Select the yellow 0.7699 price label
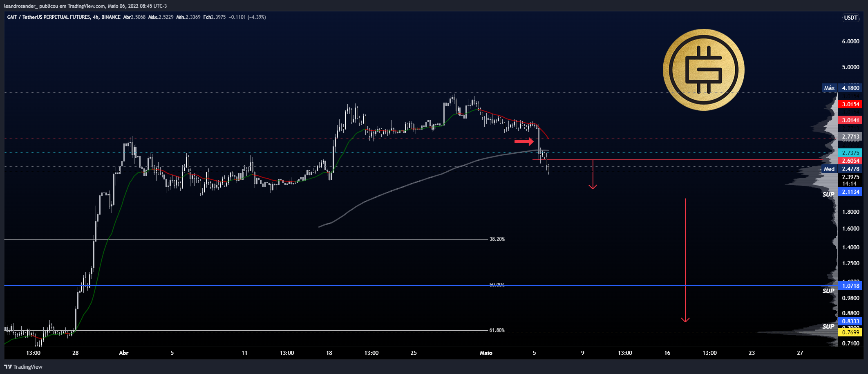Screen dimensions: 868x374 pyautogui.click(x=850, y=332)
